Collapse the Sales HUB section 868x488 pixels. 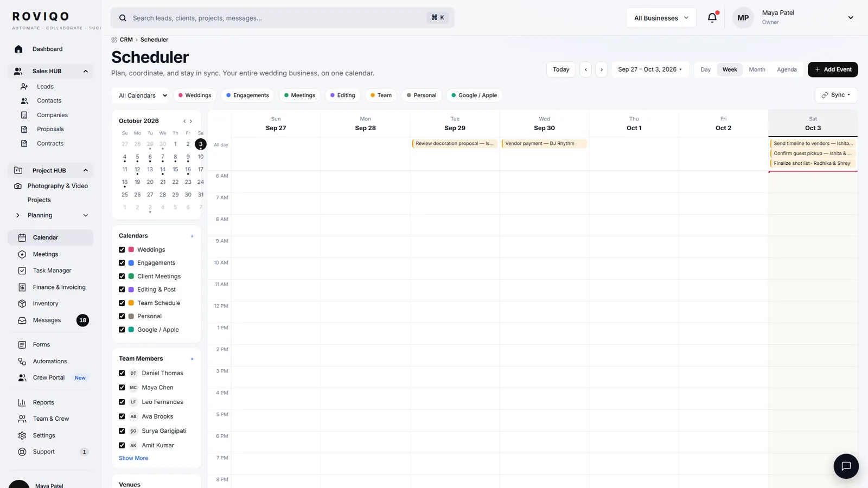(85, 71)
